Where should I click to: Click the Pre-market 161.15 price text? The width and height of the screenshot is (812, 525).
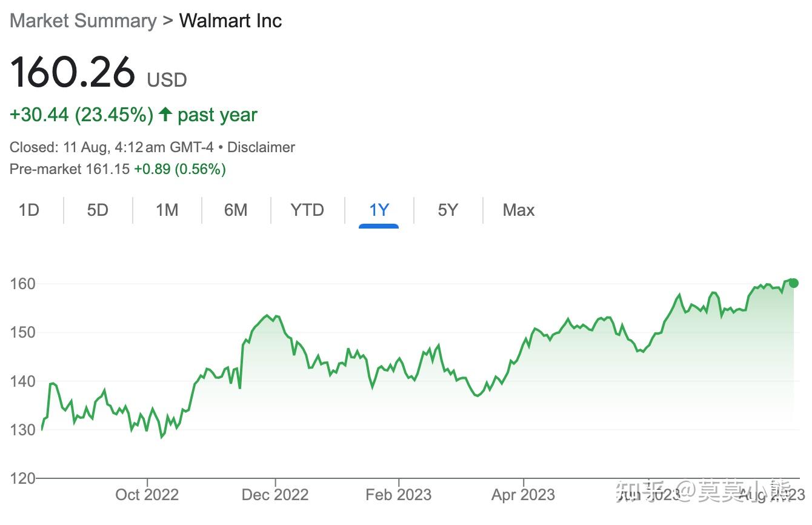coord(70,169)
